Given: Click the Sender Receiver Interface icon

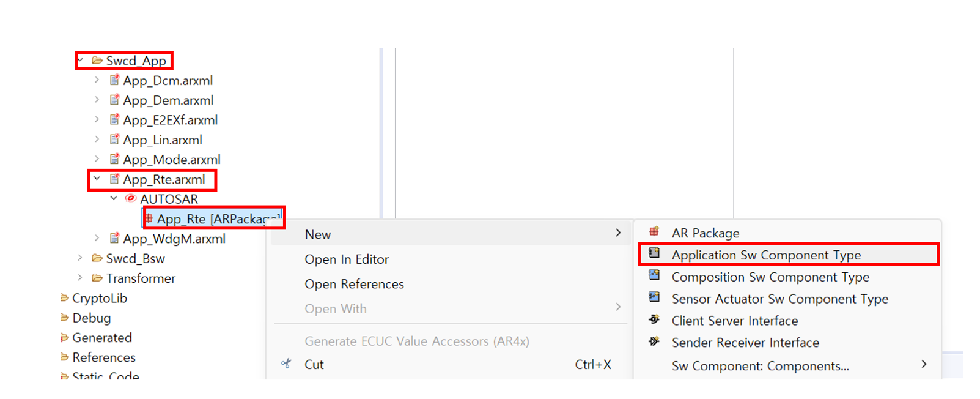Looking at the screenshot, I should 654,341.
